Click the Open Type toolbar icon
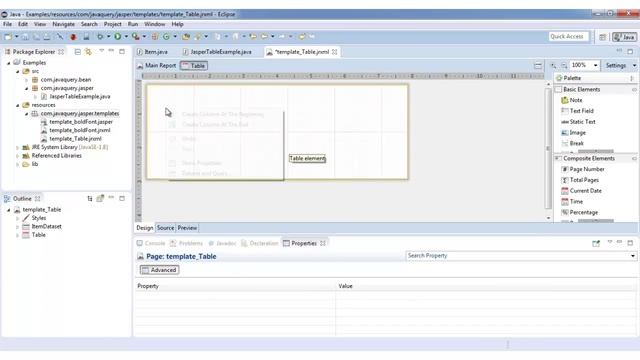Image resolution: width=640 pixels, height=360 pixels. [x=186, y=37]
